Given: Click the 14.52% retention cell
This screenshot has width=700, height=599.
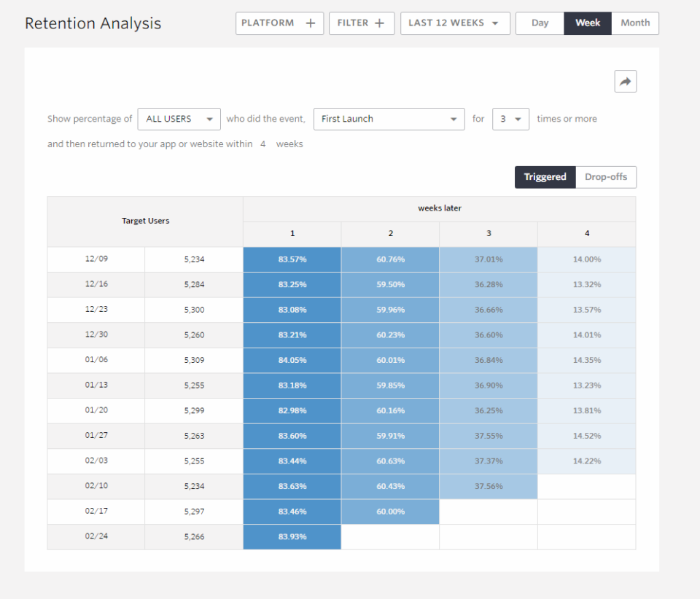Looking at the screenshot, I should 586,436.
